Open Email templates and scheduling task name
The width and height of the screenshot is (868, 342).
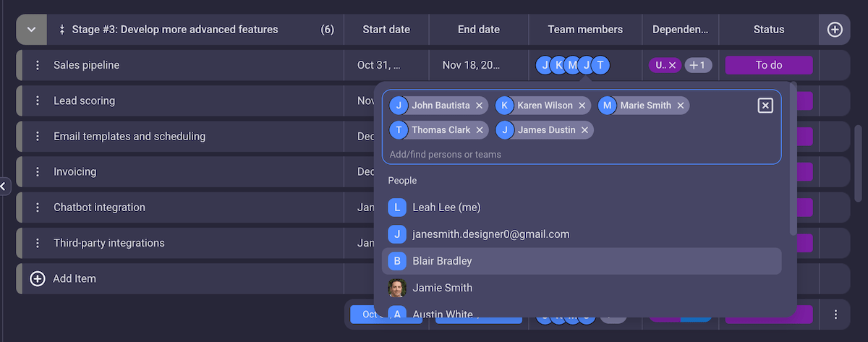pyautogui.click(x=129, y=136)
